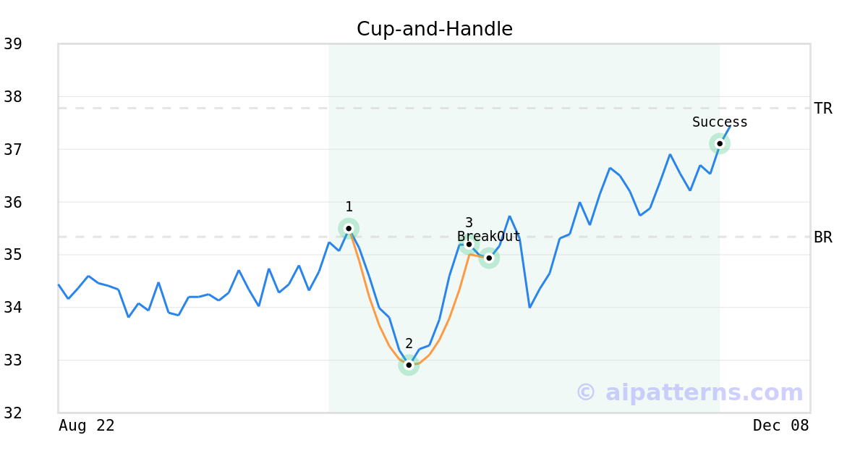The width and height of the screenshot is (868, 456).
Task: Click the 36 price axis label
Action: pyautogui.click(x=13, y=202)
